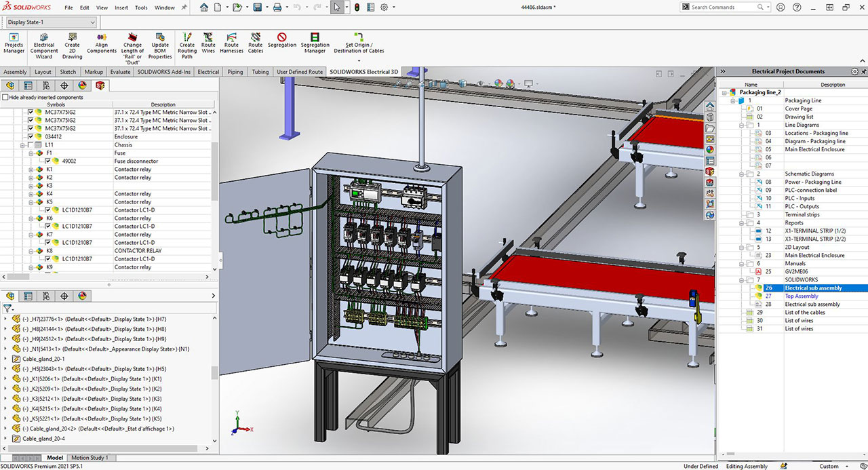Click the pin icon next to Window menu
Image resolution: width=868 pixels, height=470 pixels.
click(184, 7)
